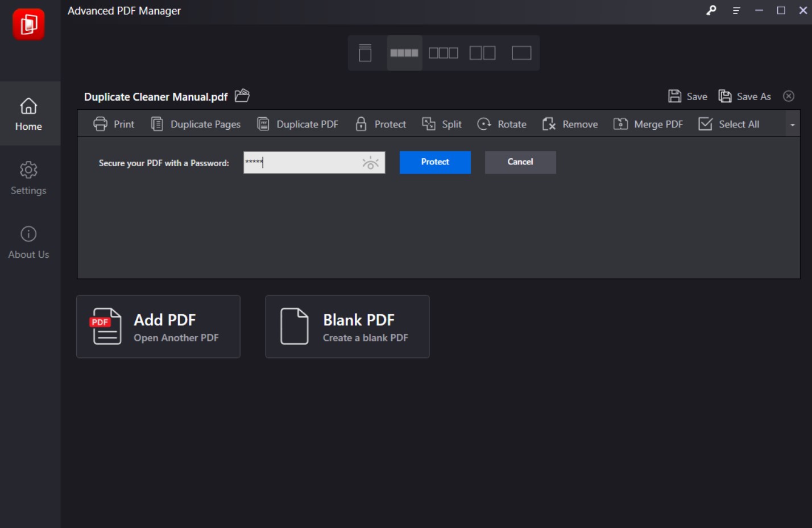This screenshot has height=528, width=812.
Task: Switch to single page view layout
Action: (521, 53)
